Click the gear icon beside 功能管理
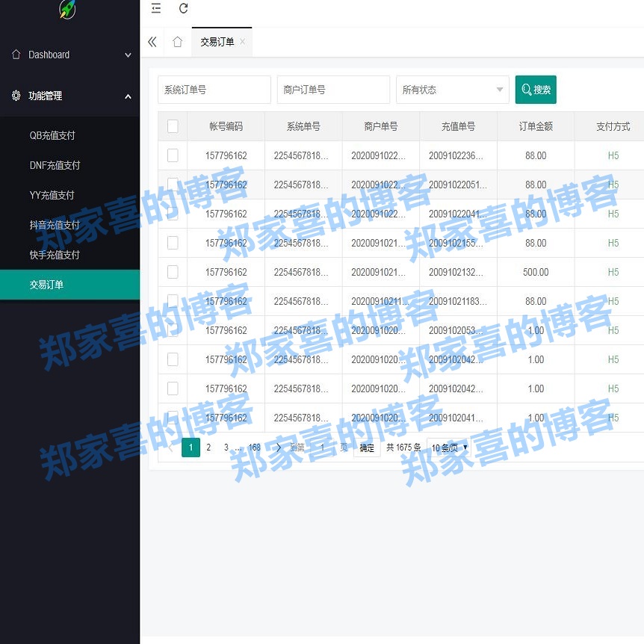 15,96
